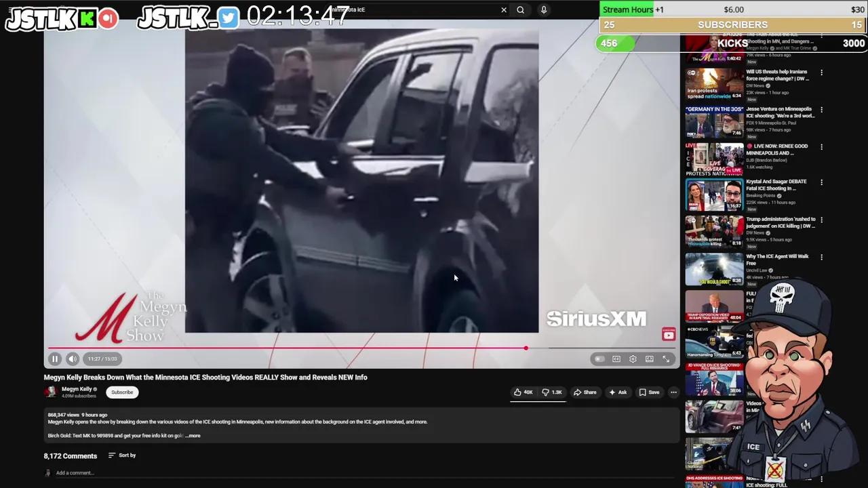The image size is (868, 488).
Task: Open 'Trump administration rushed to judgement' title
Action: 779,222
